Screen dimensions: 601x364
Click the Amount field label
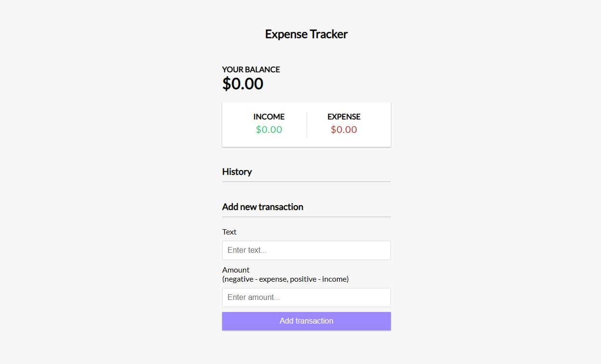pos(236,270)
